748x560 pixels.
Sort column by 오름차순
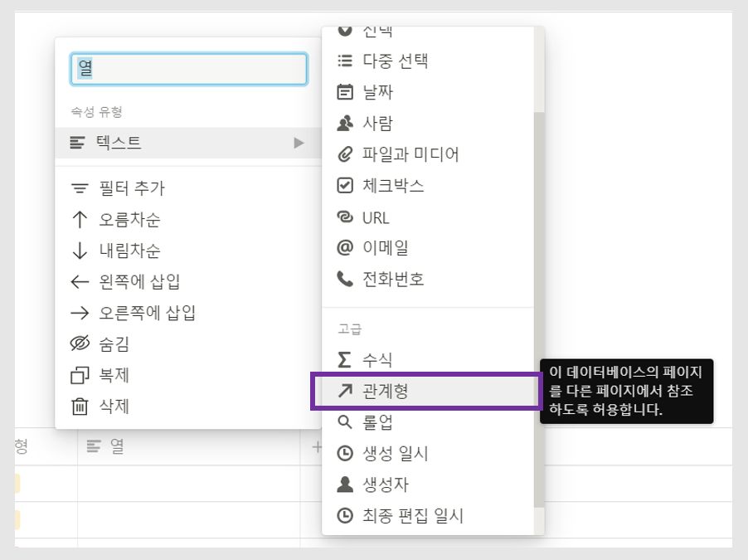pyautogui.click(x=188, y=220)
